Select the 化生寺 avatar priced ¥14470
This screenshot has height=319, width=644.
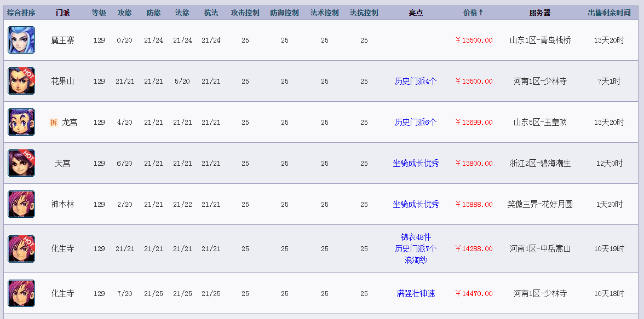click(21, 293)
